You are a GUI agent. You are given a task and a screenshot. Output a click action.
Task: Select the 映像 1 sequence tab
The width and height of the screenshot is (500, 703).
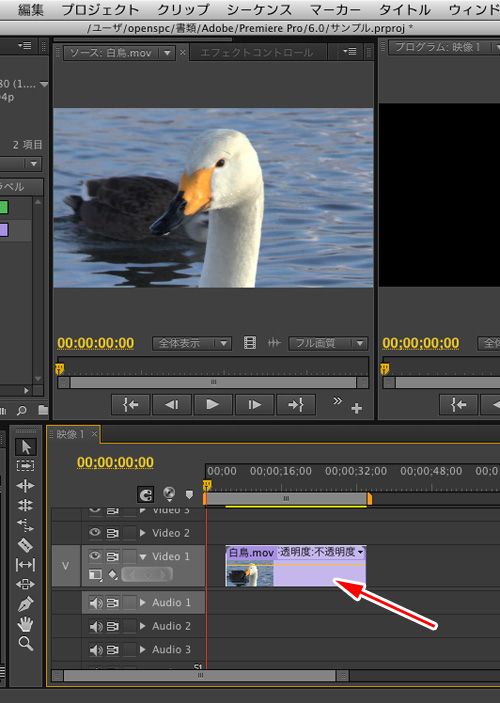(x=70, y=434)
